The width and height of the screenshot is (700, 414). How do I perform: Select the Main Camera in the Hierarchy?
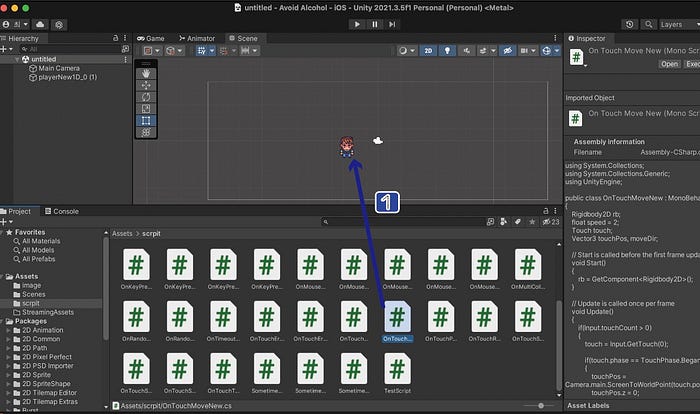(x=58, y=68)
